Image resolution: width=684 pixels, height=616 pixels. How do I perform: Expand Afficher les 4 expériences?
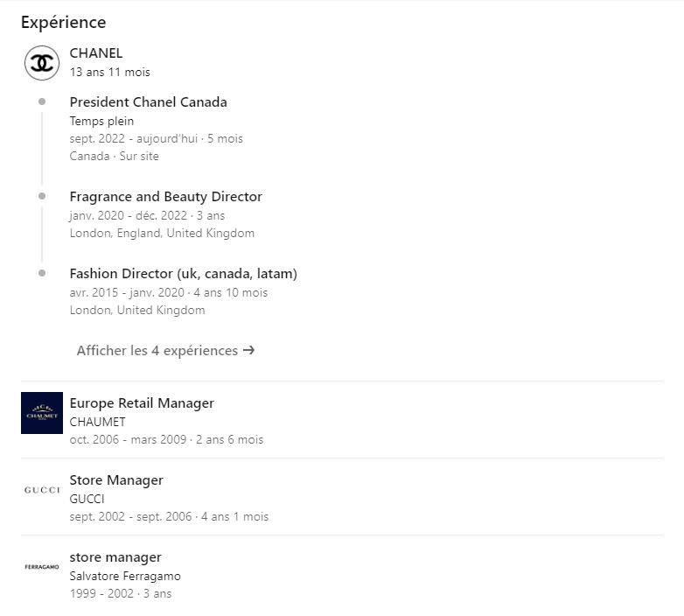click(x=166, y=350)
